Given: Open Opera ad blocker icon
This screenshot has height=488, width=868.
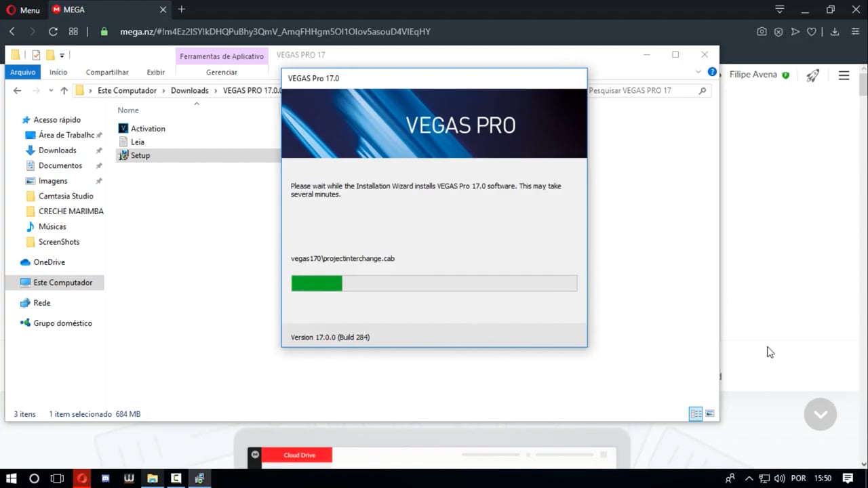Looking at the screenshot, I should (x=778, y=31).
